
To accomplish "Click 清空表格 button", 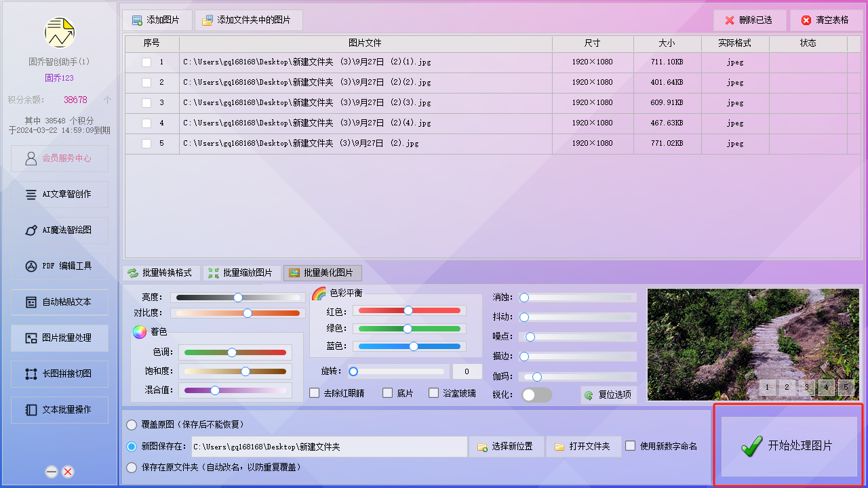I will (826, 20).
